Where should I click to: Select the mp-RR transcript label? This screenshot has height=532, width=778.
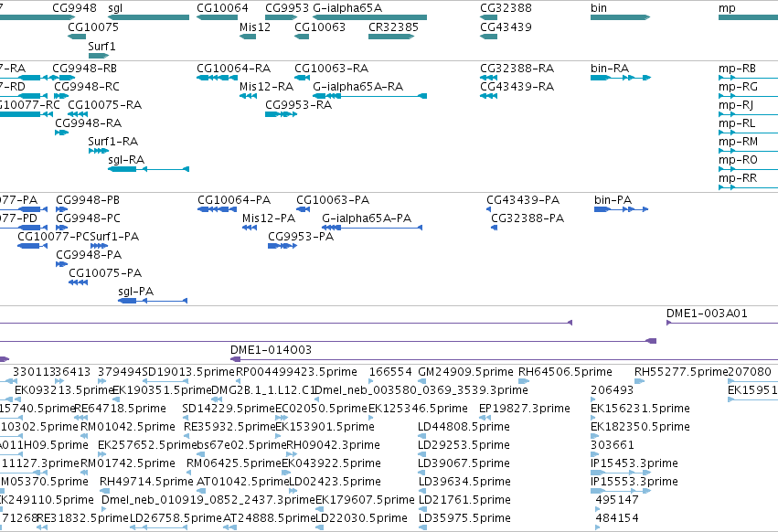[738, 178]
